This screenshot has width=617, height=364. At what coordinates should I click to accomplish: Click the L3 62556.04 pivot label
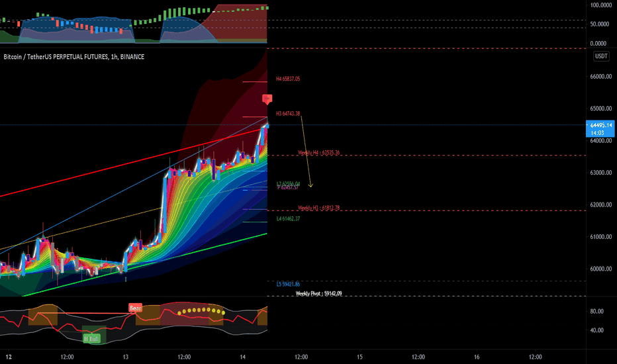[288, 184]
